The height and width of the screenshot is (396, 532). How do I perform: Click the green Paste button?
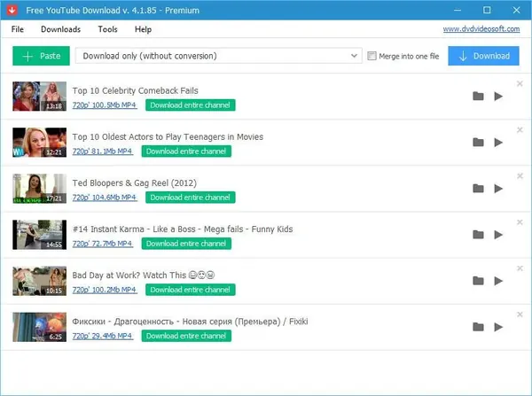(x=41, y=56)
